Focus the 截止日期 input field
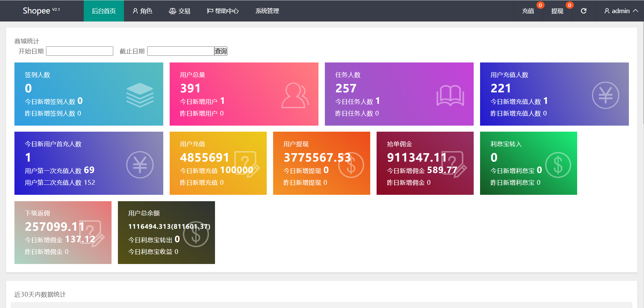The height and width of the screenshot is (308, 644). pos(181,51)
